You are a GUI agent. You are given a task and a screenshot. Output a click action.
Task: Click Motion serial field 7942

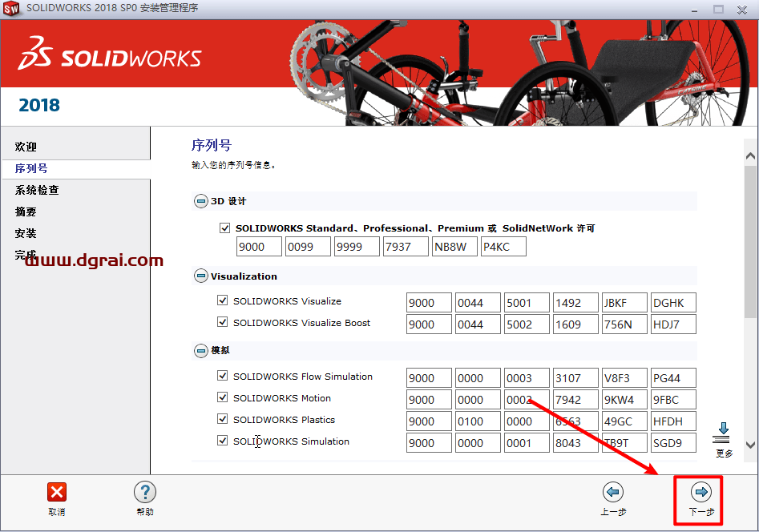click(575, 400)
